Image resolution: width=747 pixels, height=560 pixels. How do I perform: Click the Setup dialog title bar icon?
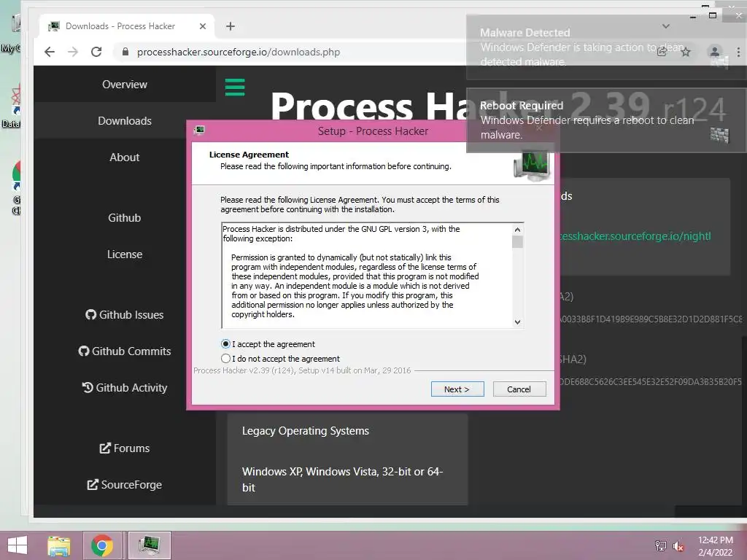coord(200,130)
